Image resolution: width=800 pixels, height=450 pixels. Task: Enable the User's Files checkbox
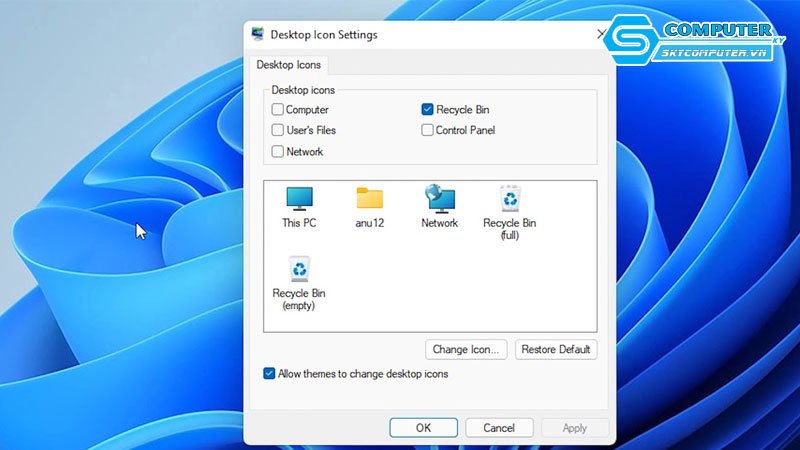pos(278,130)
